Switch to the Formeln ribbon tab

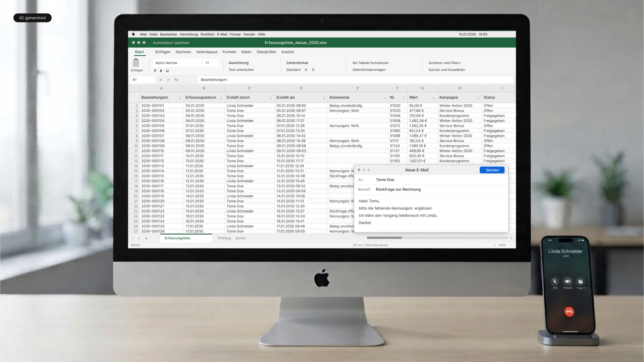click(x=229, y=52)
